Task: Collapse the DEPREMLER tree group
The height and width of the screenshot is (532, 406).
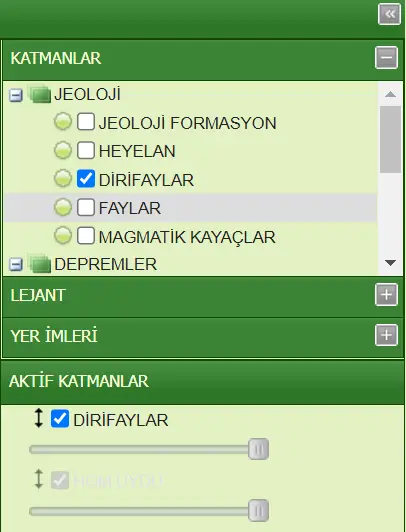Action: 16,264
